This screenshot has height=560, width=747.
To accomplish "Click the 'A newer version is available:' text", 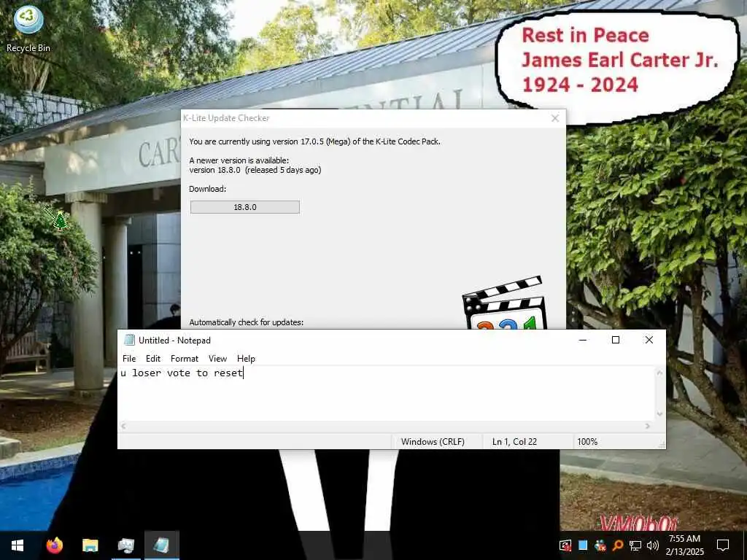I will pyautogui.click(x=239, y=160).
